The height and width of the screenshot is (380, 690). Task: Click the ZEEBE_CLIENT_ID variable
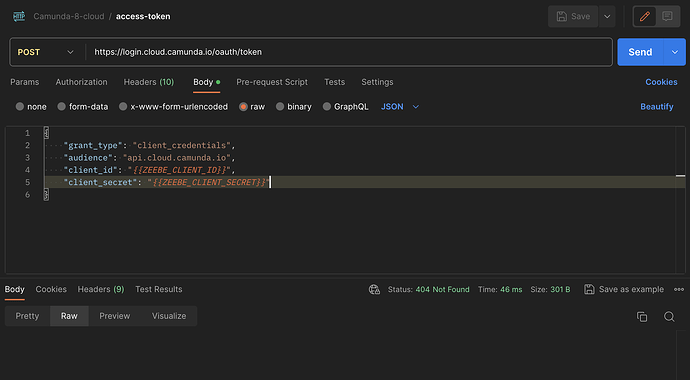pyautogui.click(x=180, y=170)
